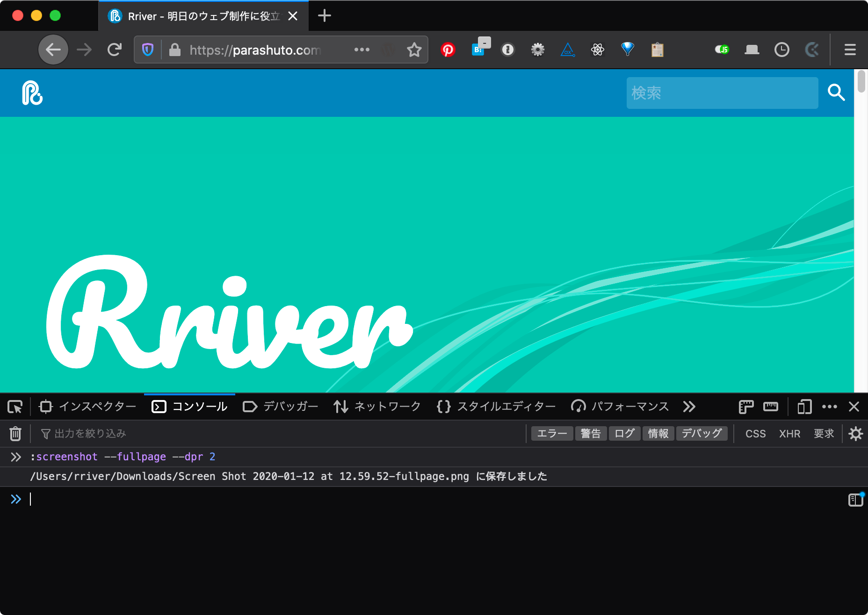Toggle the 警告 filter
Image resolution: width=868 pixels, height=615 pixels.
click(x=591, y=434)
